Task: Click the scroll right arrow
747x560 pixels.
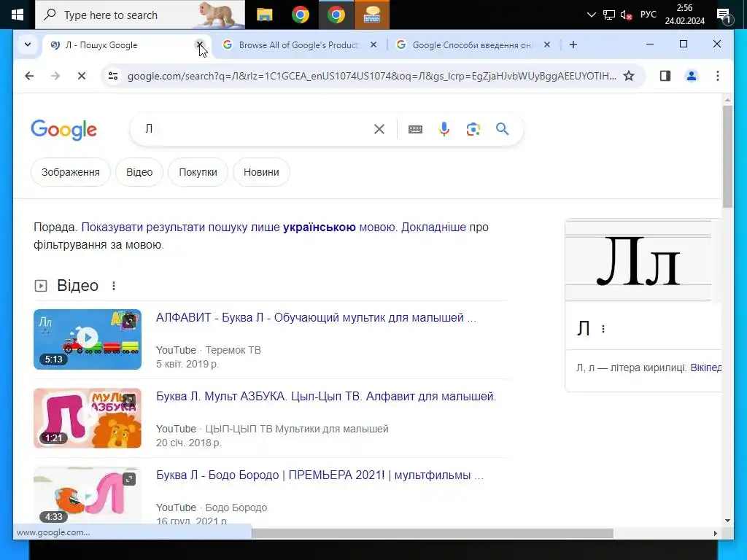Action: pyautogui.click(x=715, y=533)
